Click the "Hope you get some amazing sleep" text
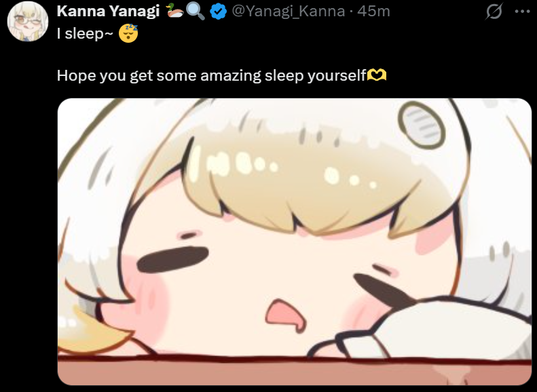This screenshot has width=537, height=392. point(180,75)
